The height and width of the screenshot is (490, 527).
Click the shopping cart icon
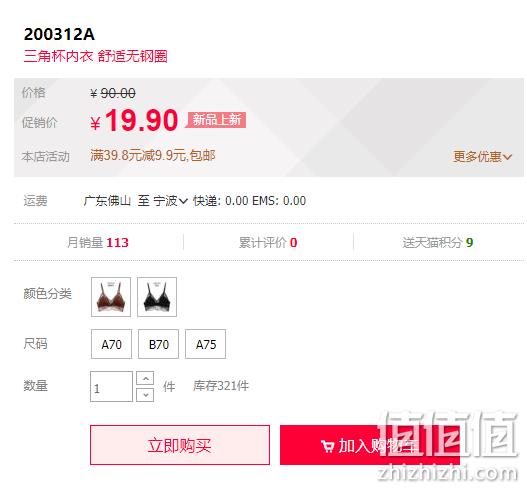tap(327, 446)
